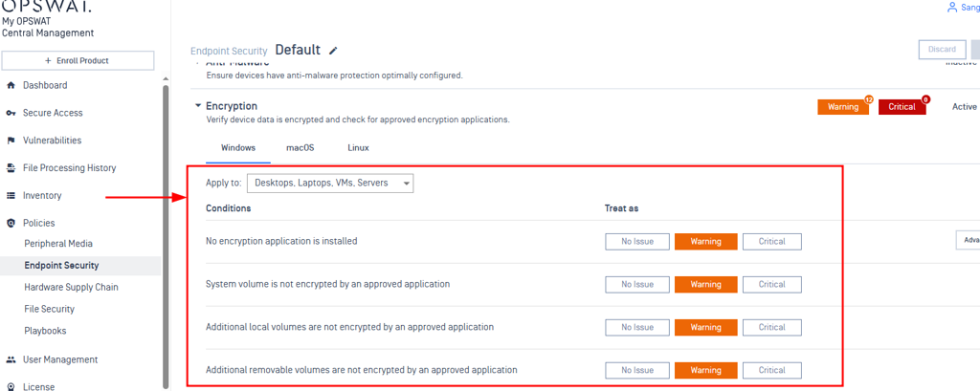Click the Enroll Product button

tap(78, 60)
